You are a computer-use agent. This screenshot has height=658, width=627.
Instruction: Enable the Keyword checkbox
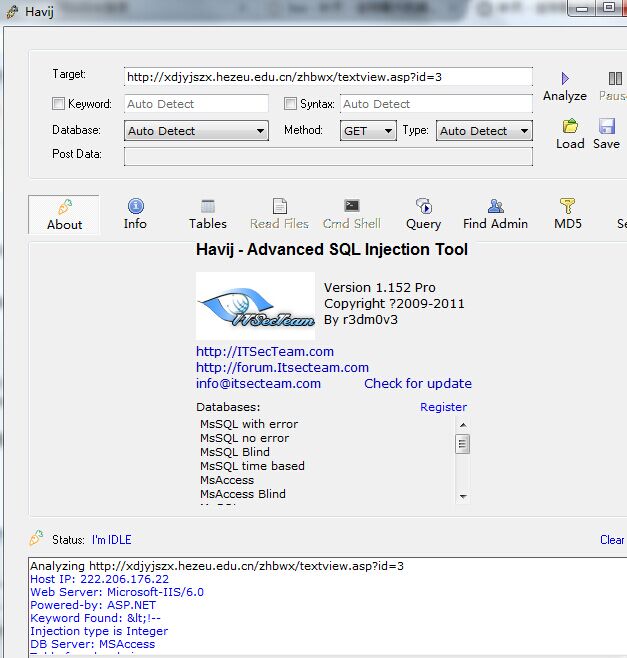pyautogui.click(x=58, y=103)
